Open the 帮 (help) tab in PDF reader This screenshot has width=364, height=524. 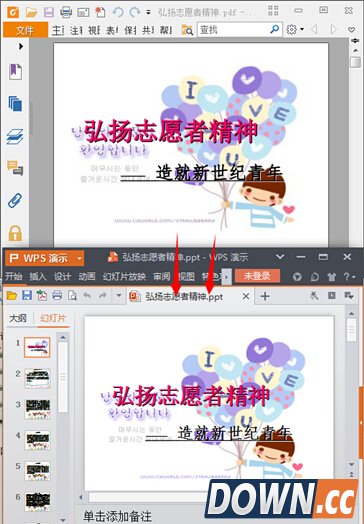(166, 30)
